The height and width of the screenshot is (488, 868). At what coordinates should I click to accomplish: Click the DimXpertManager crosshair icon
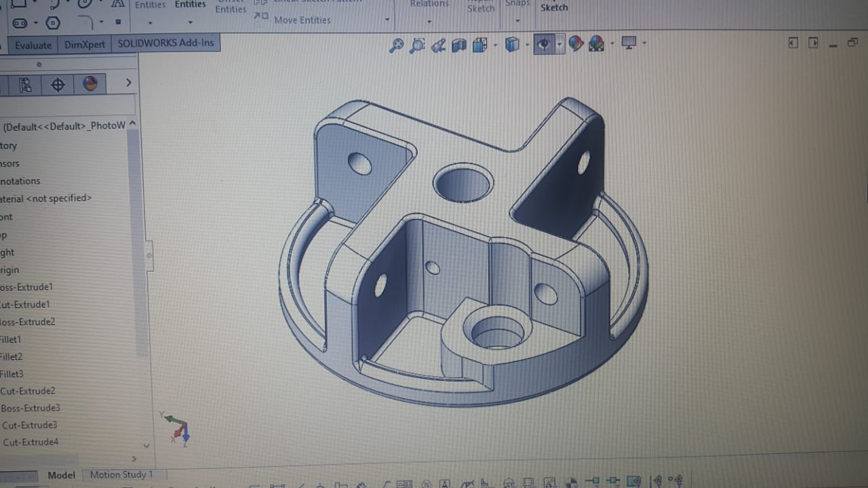pyautogui.click(x=58, y=85)
